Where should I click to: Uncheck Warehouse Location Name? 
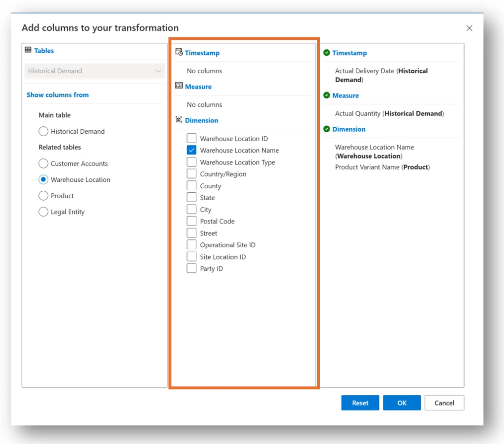coord(191,150)
